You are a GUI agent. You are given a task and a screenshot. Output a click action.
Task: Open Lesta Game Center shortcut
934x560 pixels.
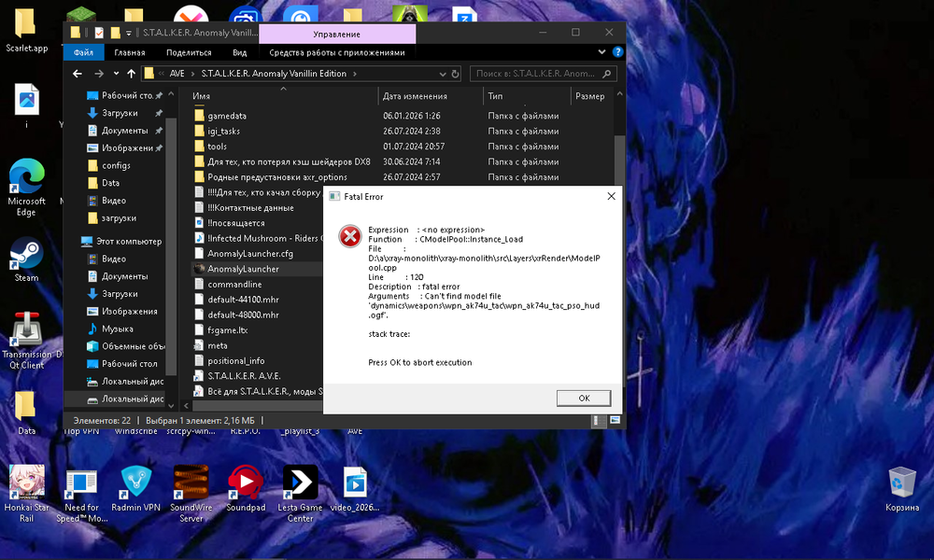(300, 483)
